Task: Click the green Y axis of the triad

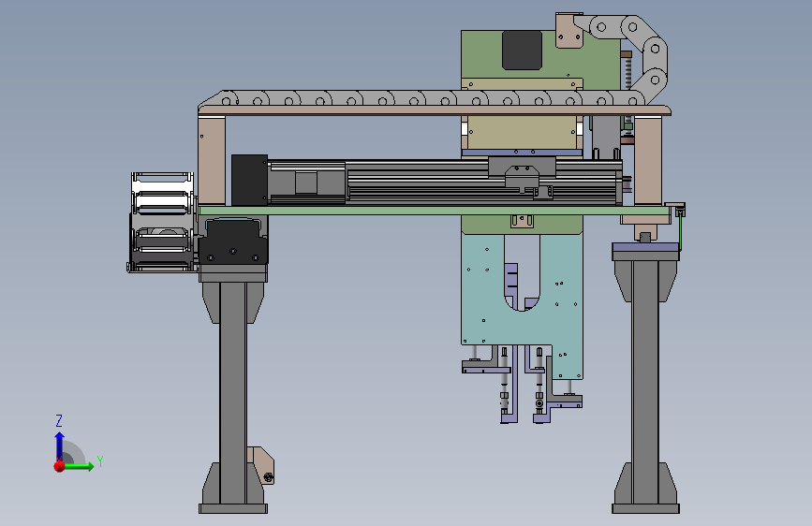Action: pos(80,466)
